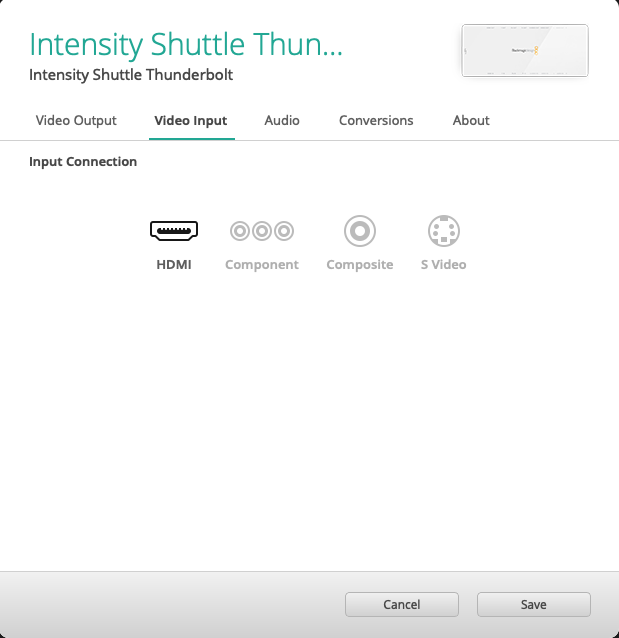Viewport: 619px width, 638px height.
Task: Click the Intensity Shuttle device thumbnail image
Action: (525, 50)
